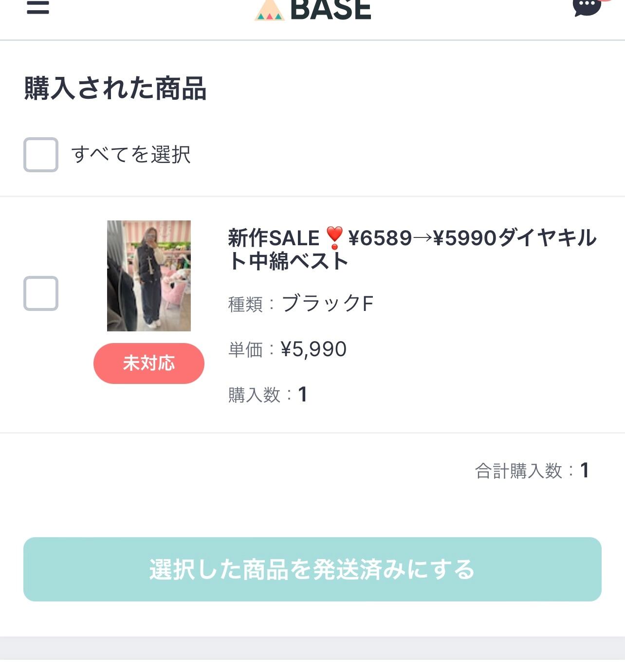Click the red heart exclamation emoji in title
Image resolution: width=625 pixels, height=672 pixels.
[334, 238]
